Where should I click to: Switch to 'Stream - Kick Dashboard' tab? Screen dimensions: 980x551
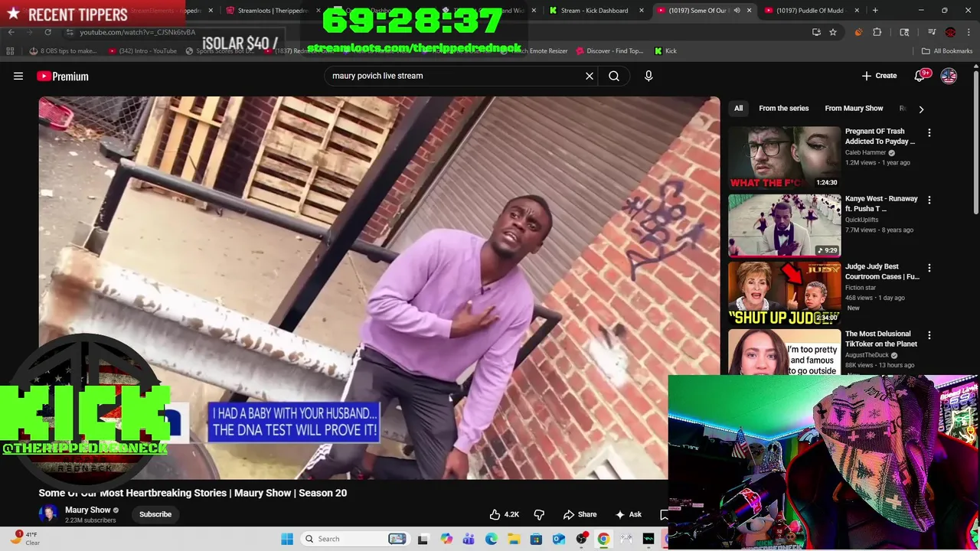click(x=594, y=11)
